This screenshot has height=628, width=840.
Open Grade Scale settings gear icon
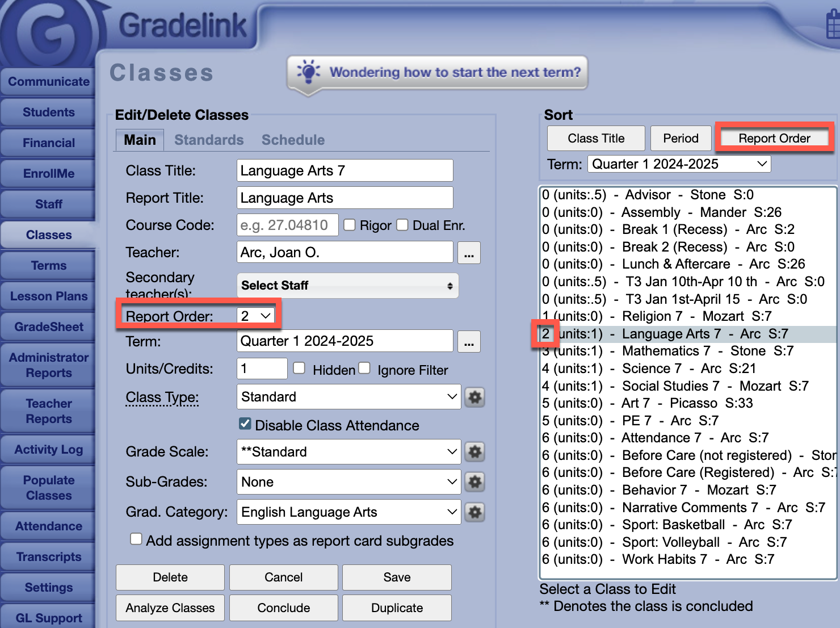coord(474,452)
